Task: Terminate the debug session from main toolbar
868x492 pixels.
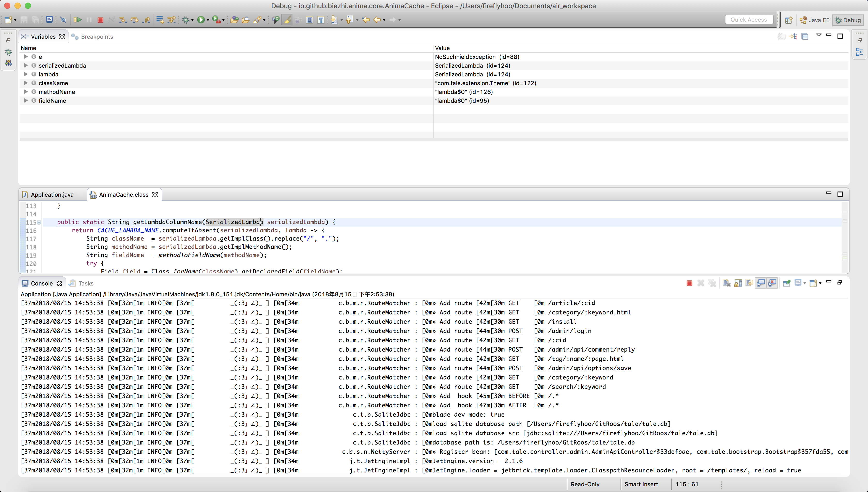Action: tap(100, 20)
